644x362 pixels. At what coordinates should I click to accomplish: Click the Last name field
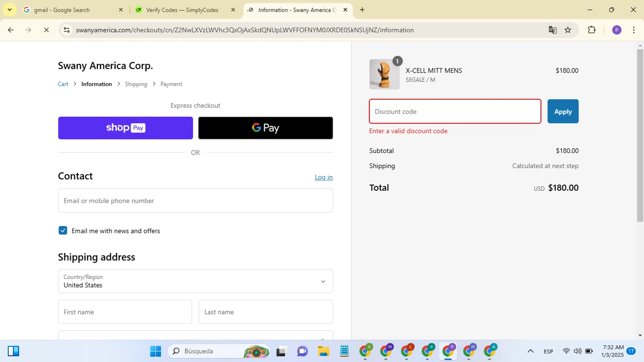coord(266,312)
